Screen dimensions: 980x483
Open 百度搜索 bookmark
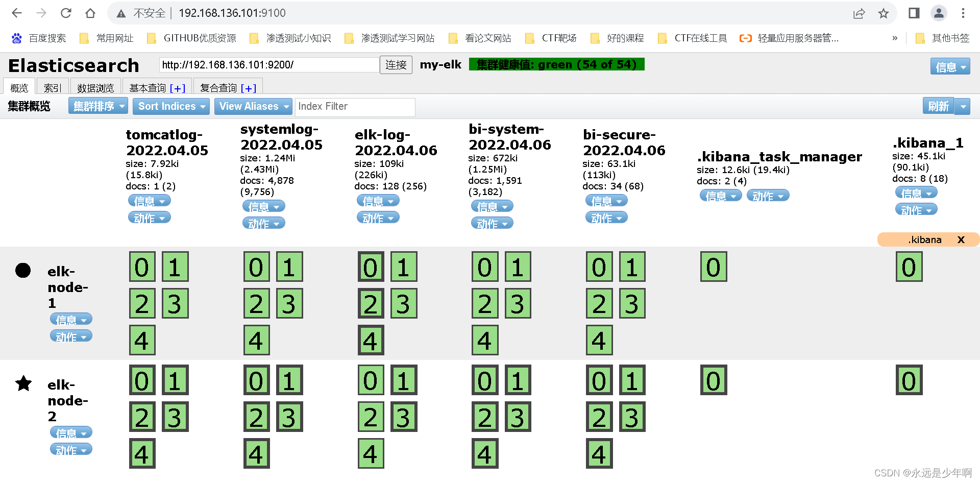pos(39,38)
